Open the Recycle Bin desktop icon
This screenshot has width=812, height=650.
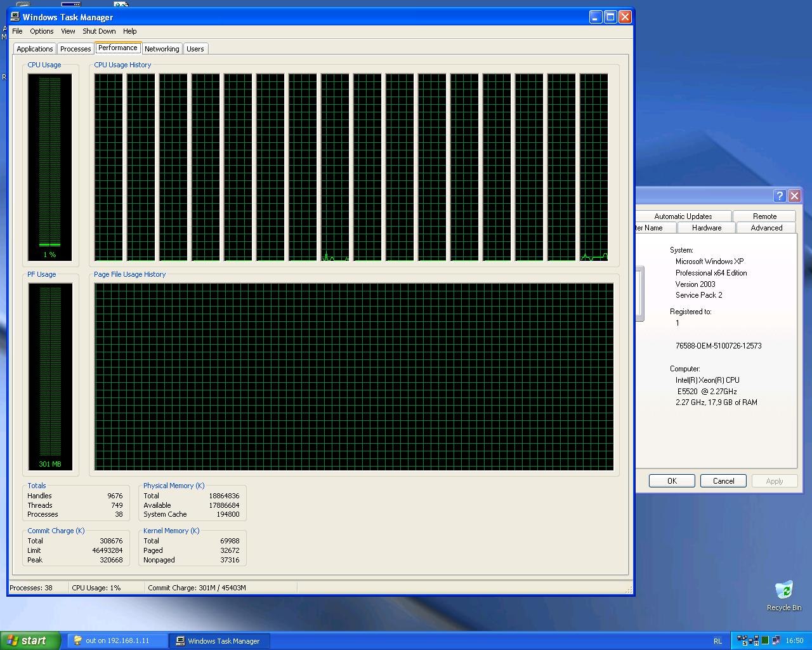click(x=784, y=595)
